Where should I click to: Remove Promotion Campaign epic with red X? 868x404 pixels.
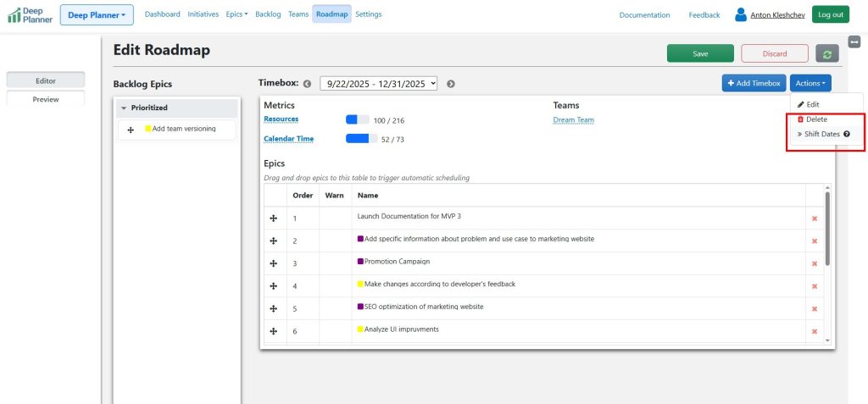click(x=815, y=263)
